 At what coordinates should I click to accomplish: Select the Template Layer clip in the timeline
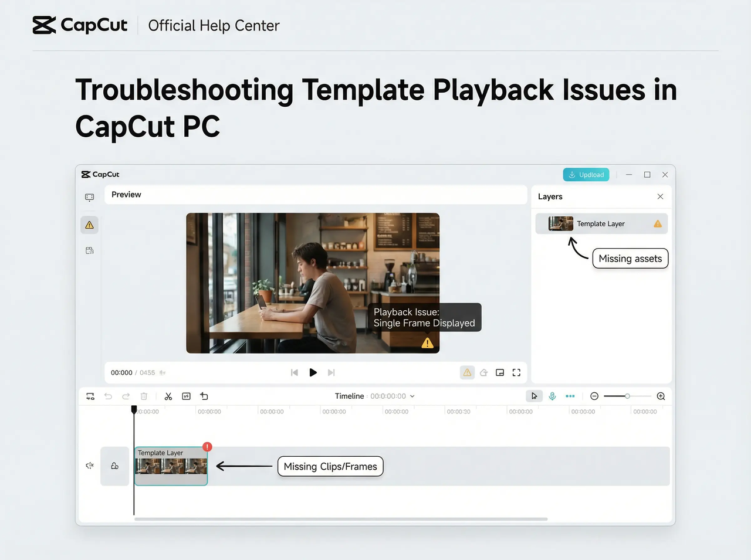coord(171,467)
